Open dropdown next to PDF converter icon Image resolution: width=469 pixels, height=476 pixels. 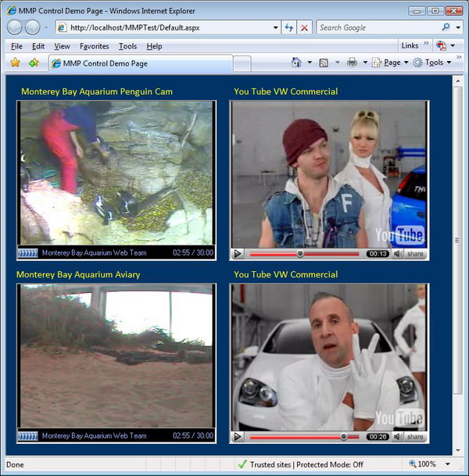tap(453, 46)
